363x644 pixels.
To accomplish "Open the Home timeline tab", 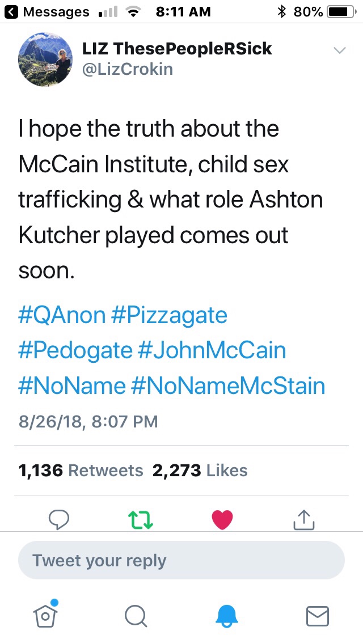I will click(x=47, y=615).
